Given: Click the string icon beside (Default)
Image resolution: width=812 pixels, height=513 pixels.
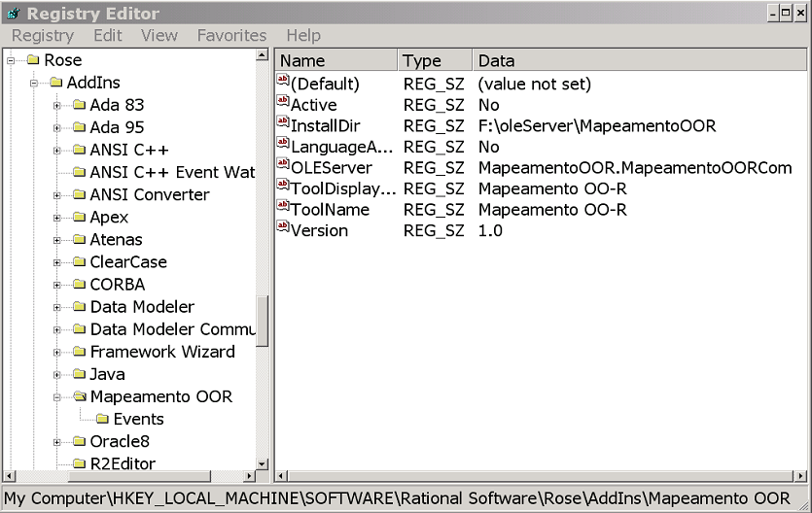Looking at the screenshot, I should coord(283,80).
